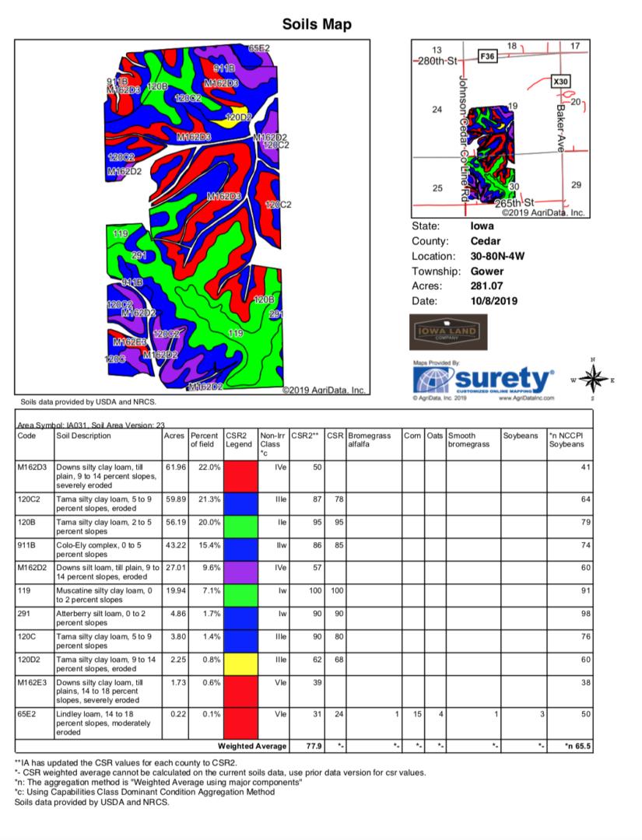Select the yellow legend swatch for 120D2
This screenshot has width=642, height=840.
239,663
